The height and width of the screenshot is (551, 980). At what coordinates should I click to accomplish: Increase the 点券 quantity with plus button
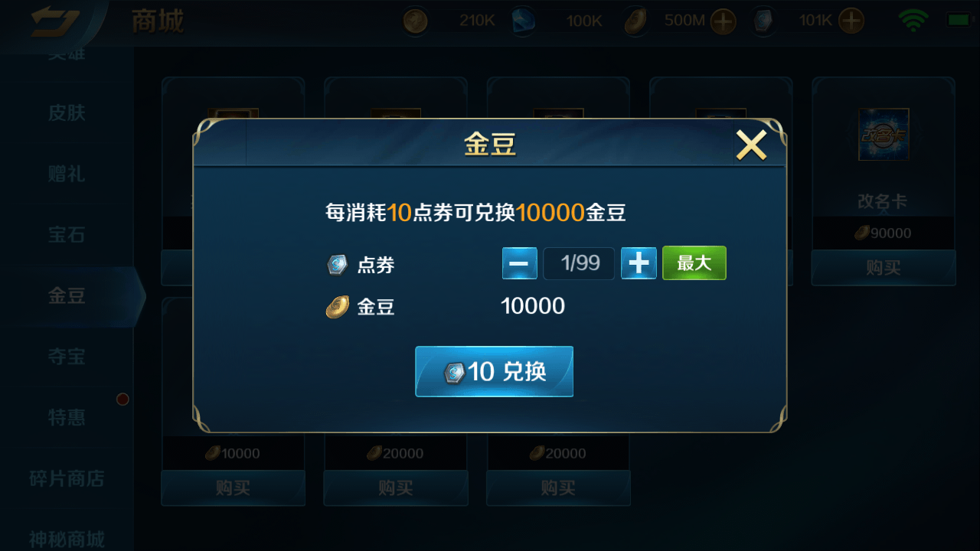639,263
